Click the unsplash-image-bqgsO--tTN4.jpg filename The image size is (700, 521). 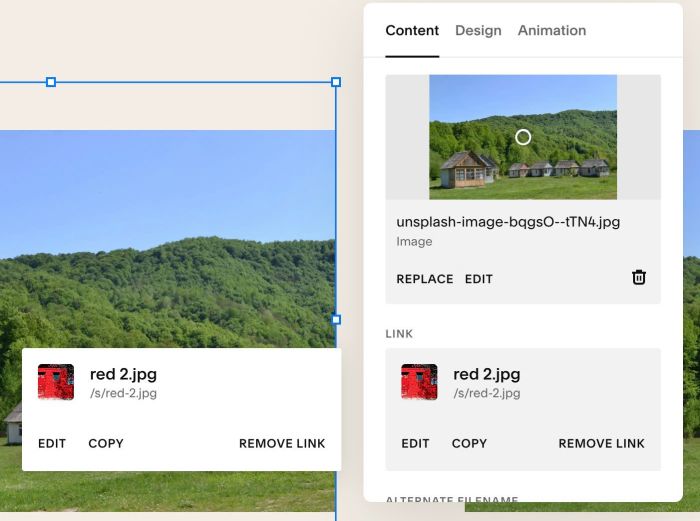click(508, 222)
